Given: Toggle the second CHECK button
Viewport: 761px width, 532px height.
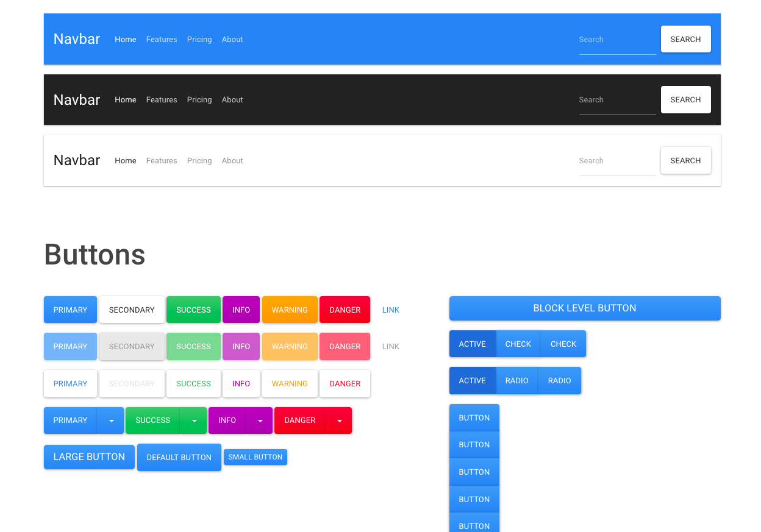Looking at the screenshot, I should coord(563,344).
